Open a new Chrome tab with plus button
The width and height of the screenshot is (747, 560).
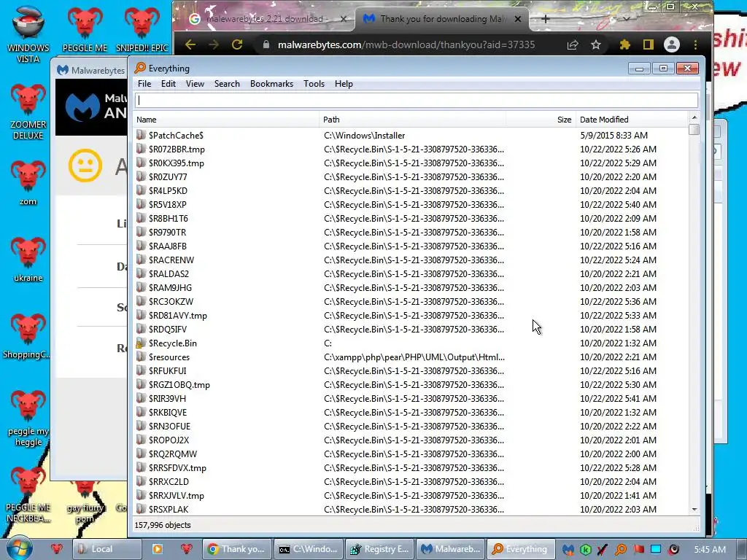pos(546,19)
